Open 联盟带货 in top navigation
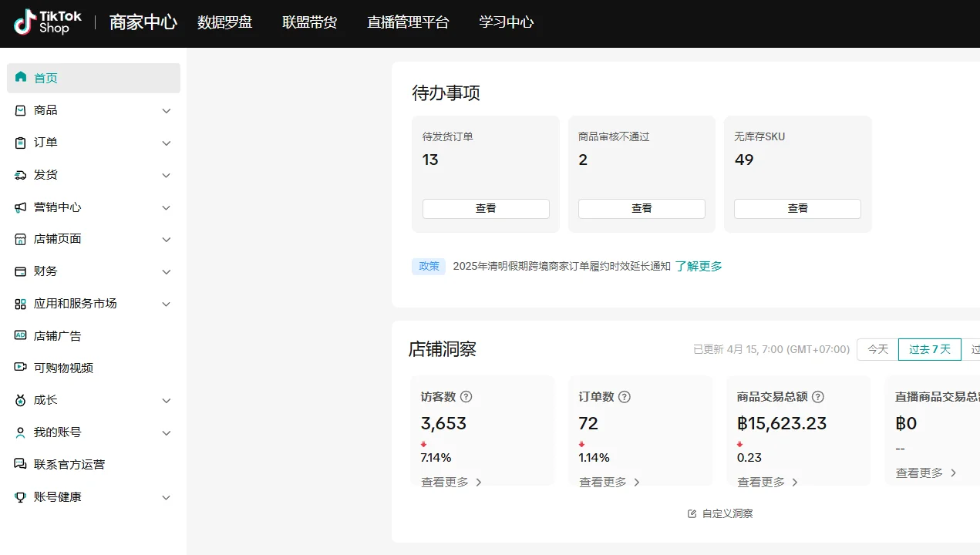This screenshot has width=980, height=555. [x=309, y=22]
